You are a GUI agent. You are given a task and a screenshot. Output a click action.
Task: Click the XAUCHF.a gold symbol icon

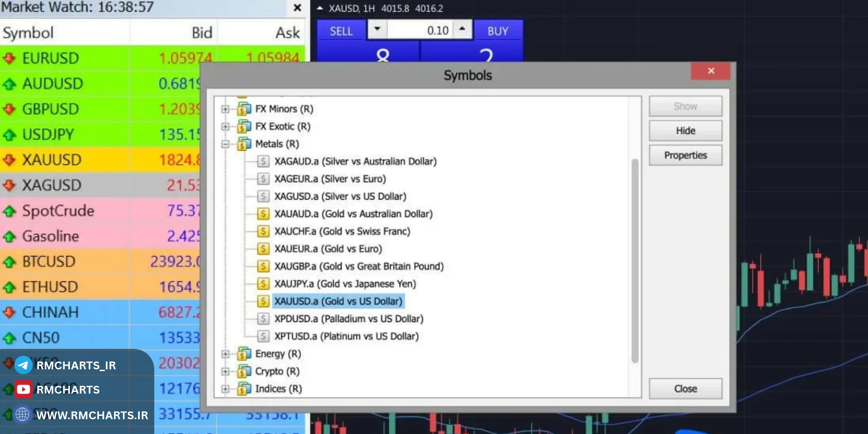pyautogui.click(x=263, y=231)
